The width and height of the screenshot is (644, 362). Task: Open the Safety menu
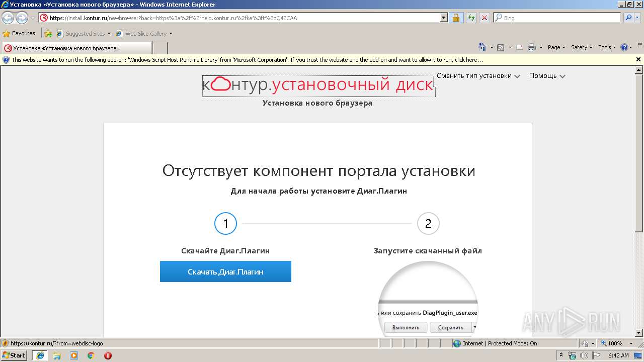582,47
